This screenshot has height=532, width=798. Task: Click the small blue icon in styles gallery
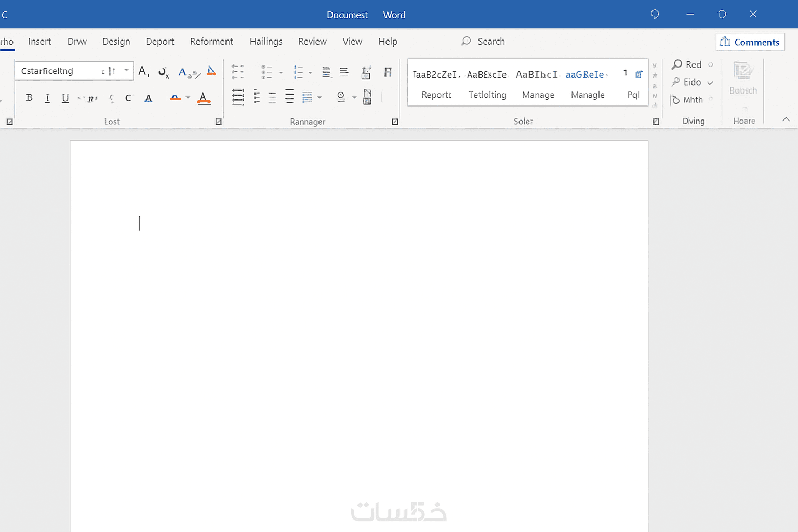tap(639, 74)
